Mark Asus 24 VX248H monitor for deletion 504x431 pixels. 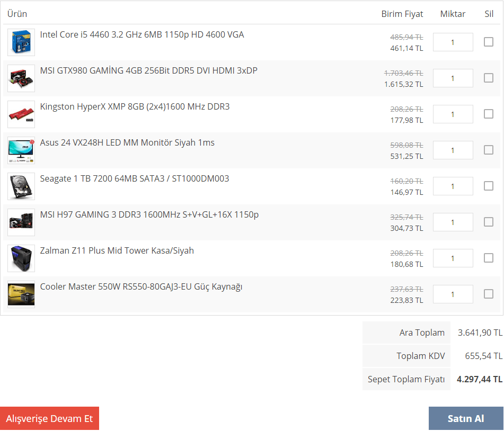[489, 150]
